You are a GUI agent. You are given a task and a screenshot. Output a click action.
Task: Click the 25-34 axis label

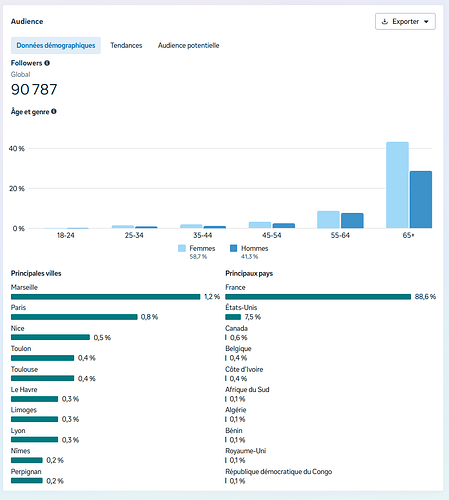click(x=134, y=235)
